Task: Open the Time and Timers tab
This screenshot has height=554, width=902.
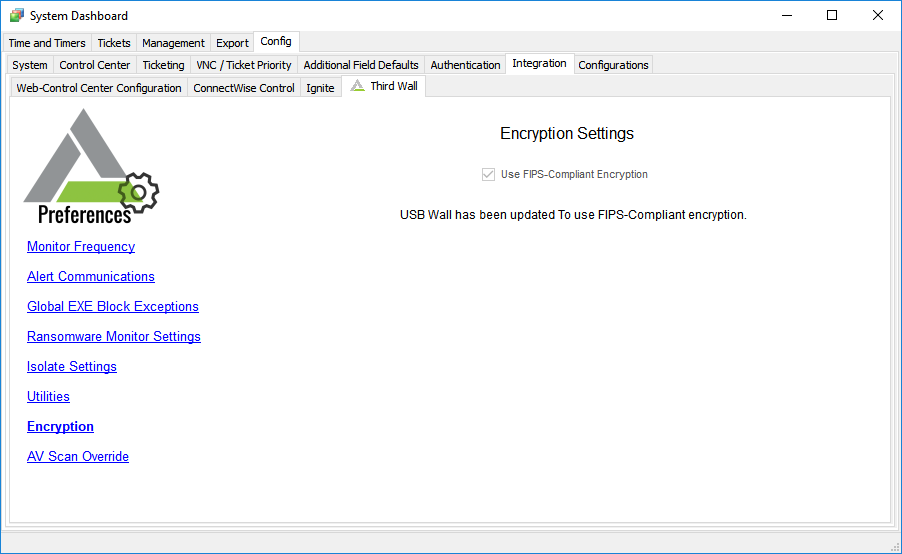Action: tap(47, 43)
